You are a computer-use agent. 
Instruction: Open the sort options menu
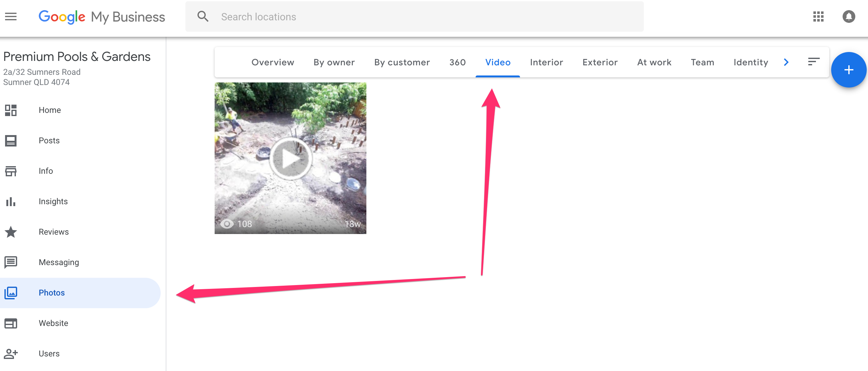tap(813, 62)
